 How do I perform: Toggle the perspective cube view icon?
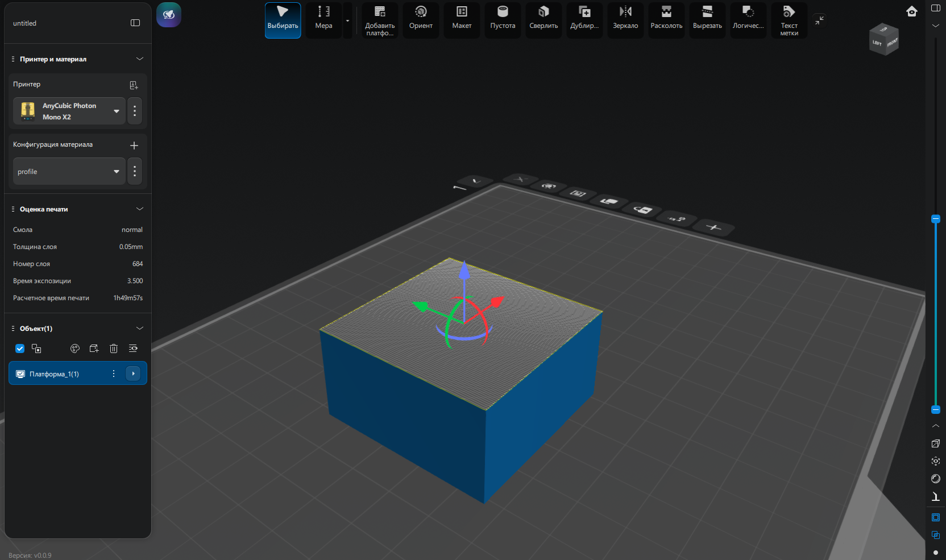(x=936, y=443)
